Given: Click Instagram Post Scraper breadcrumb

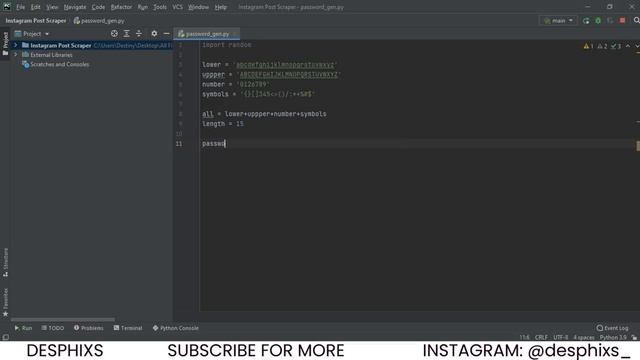Looking at the screenshot, I should point(36,20).
